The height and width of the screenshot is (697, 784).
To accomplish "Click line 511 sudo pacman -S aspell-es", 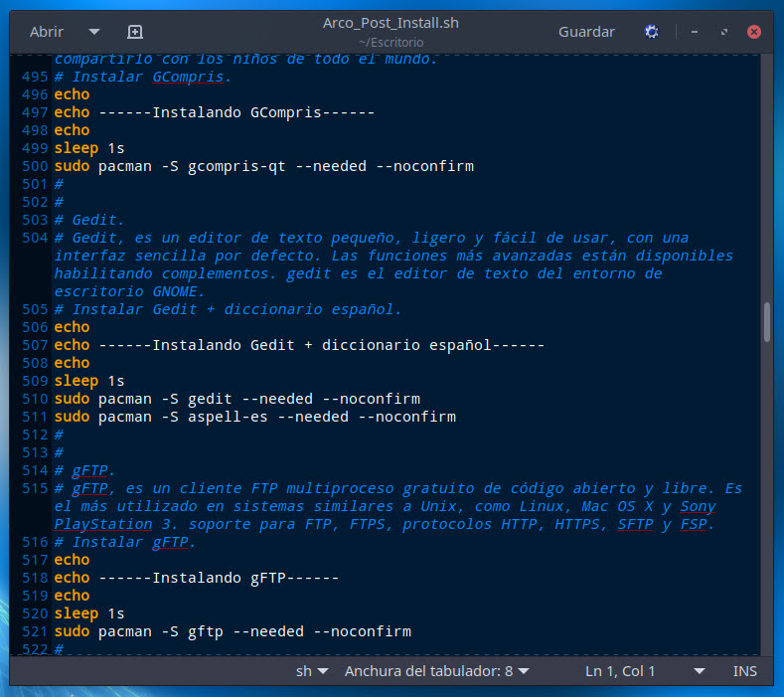I will [x=255, y=417].
